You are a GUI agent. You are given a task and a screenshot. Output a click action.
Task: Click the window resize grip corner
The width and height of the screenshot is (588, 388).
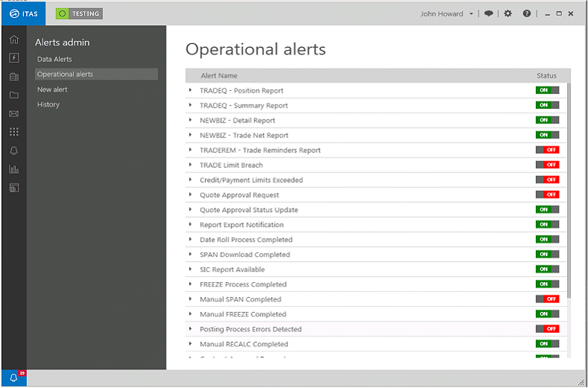(581, 381)
